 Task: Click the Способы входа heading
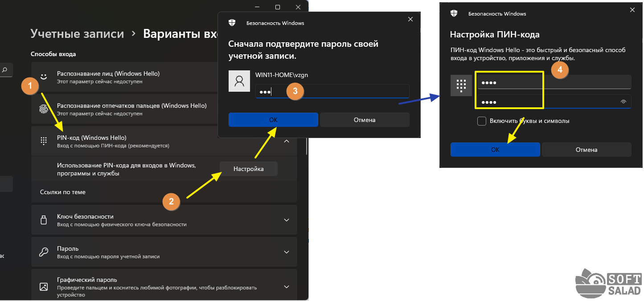point(53,54)
